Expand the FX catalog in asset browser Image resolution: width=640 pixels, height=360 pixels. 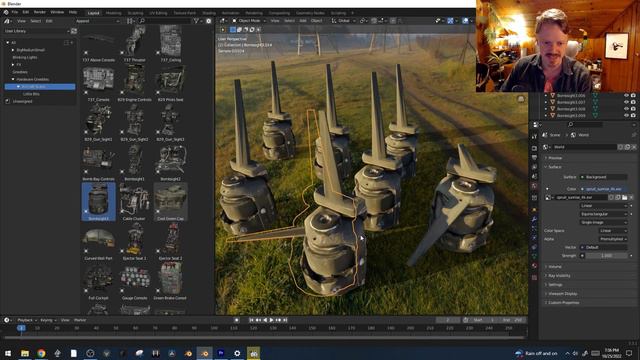pos(13,64)
